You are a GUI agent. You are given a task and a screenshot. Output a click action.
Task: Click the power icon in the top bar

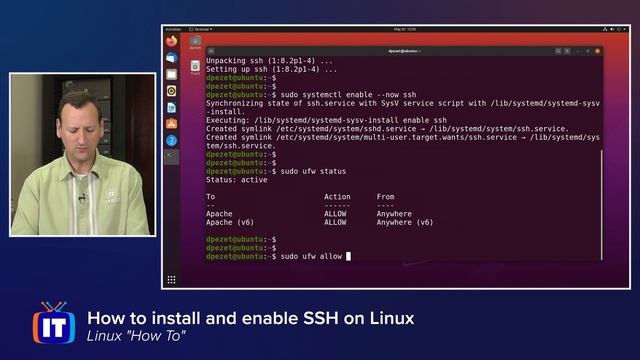point(619,29)
